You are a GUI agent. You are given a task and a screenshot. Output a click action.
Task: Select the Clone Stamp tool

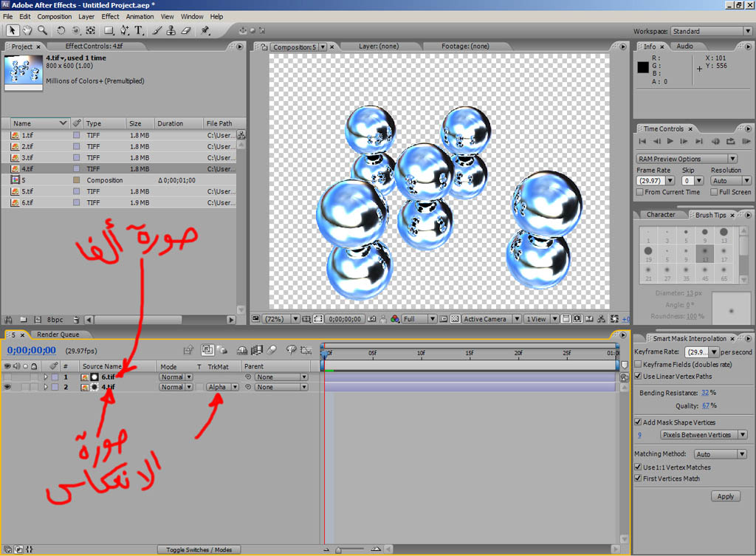coord(171,30)
